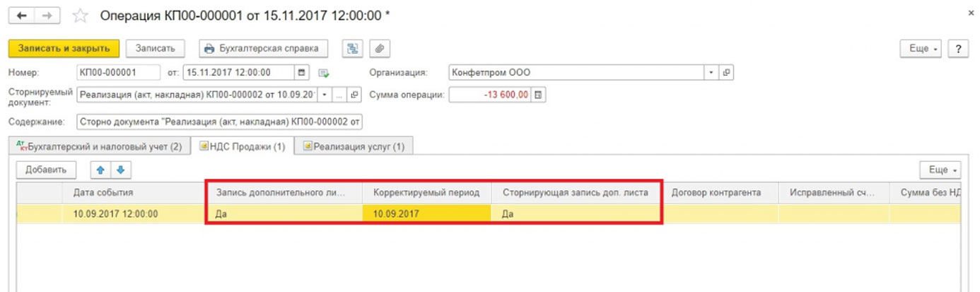Open calendar picker next to date
The height and width of the screenshot is (292, 980).
tap(303, 72)
